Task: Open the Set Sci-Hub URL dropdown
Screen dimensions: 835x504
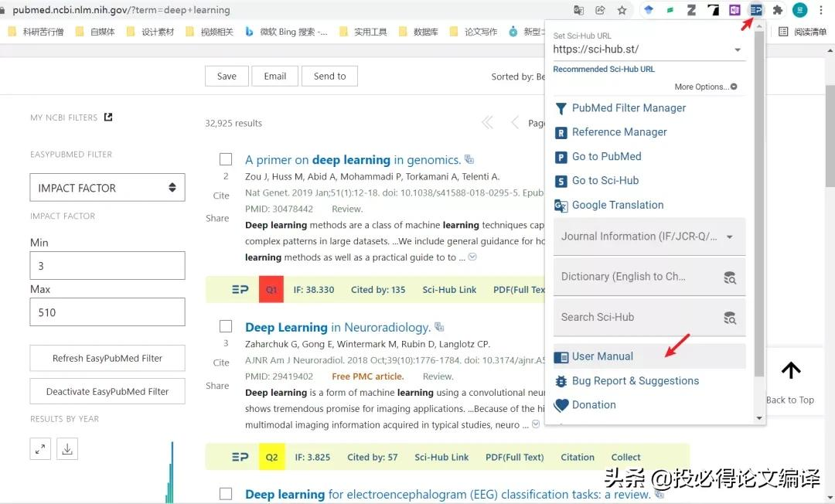Action: tap(738, 49)
